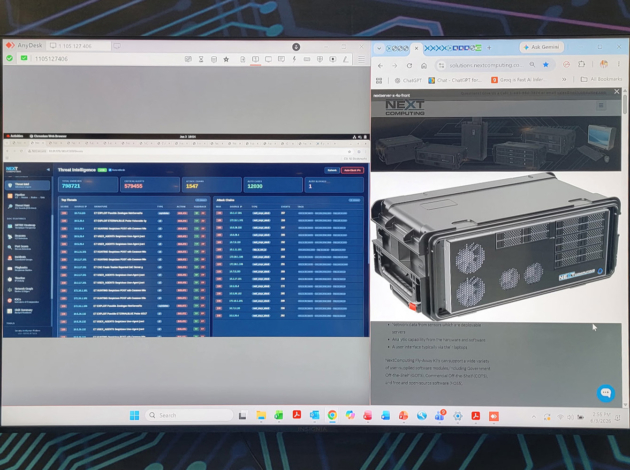630x470 pixels.
Task: Click the Windows taskbar Search box
Action: 189,415
